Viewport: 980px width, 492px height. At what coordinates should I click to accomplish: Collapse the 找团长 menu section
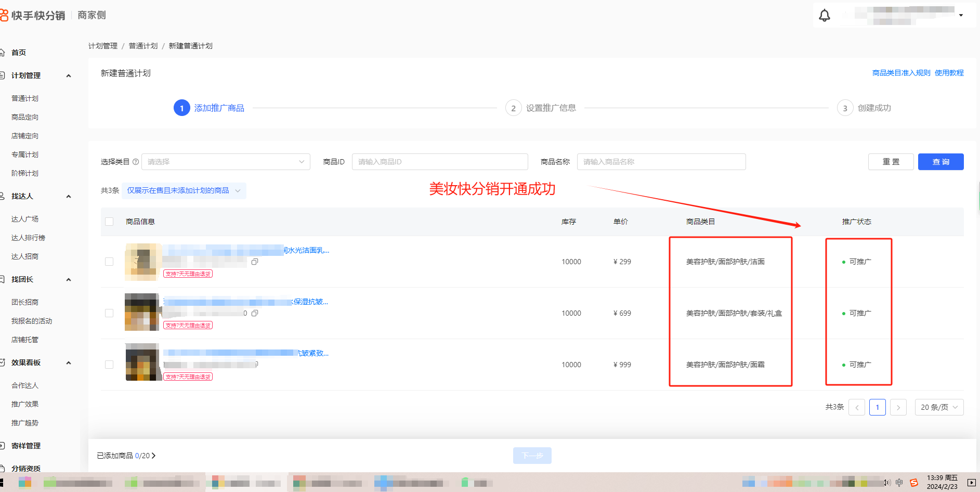[x=69, y=280]
